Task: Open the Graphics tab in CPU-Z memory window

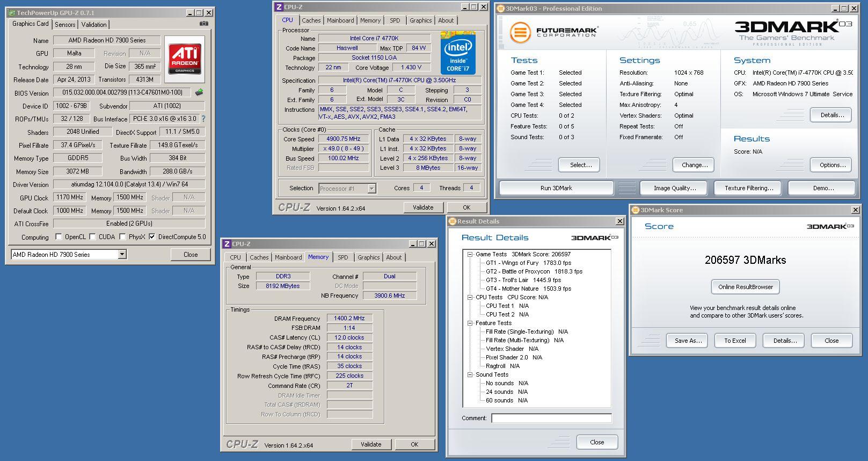Action: [369, 257]
